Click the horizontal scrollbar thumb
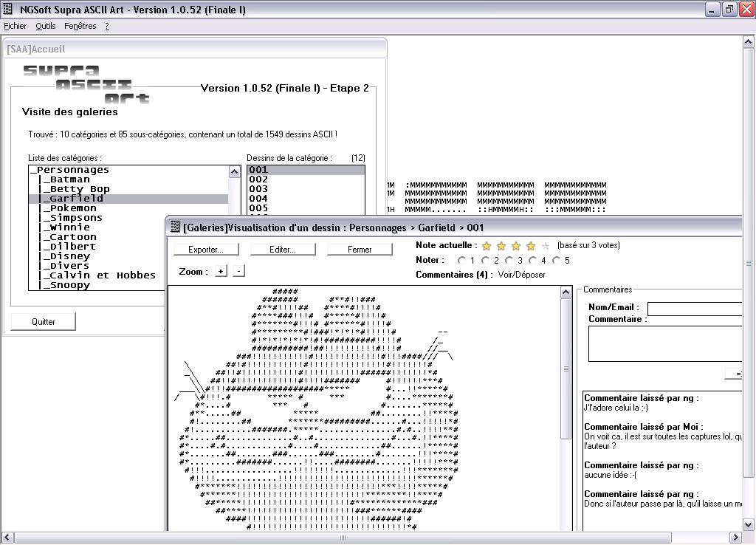 (343, 538)
